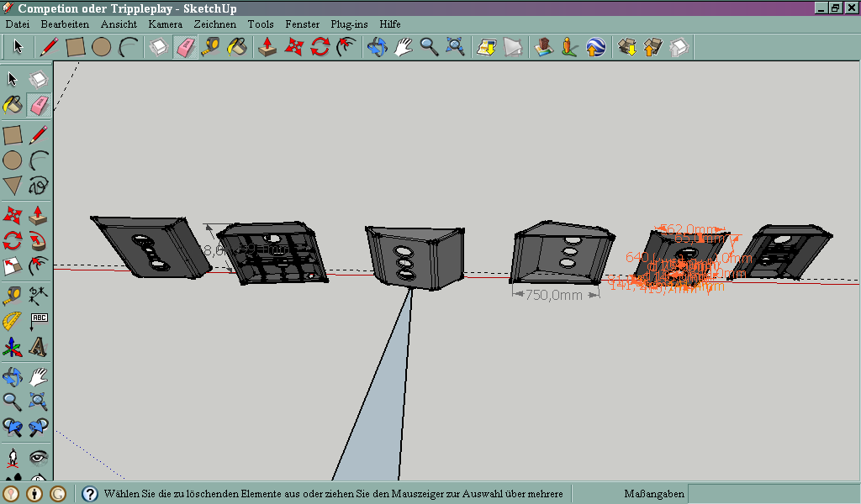The width and height of the screenshot is (861, 504).
Task: Click the Maßangaben measurement input field
Action: [x=772, y=494]
